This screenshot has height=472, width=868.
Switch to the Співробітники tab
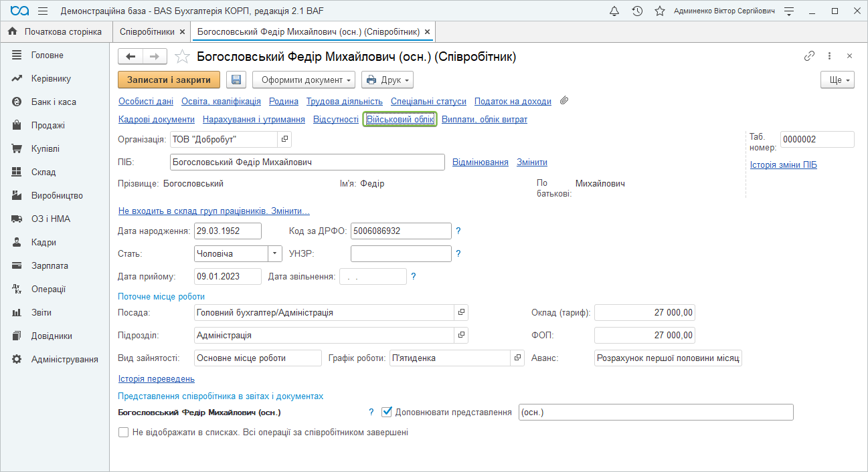click(x=147, y=31)
